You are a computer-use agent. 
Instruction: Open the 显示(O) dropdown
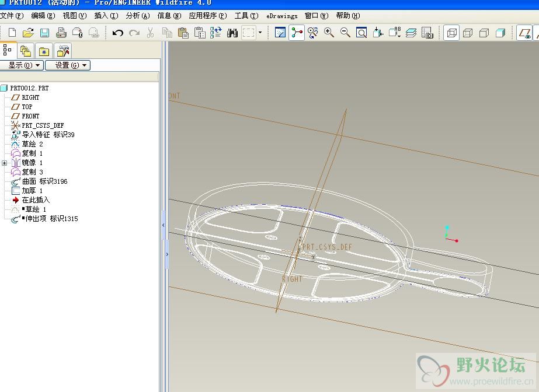[x=22, y=65]
